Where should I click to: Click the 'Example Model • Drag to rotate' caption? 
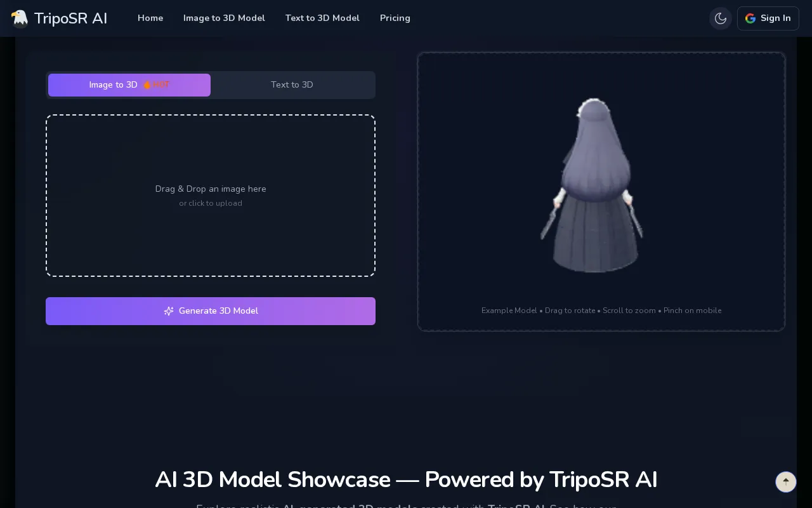point(601,311)
